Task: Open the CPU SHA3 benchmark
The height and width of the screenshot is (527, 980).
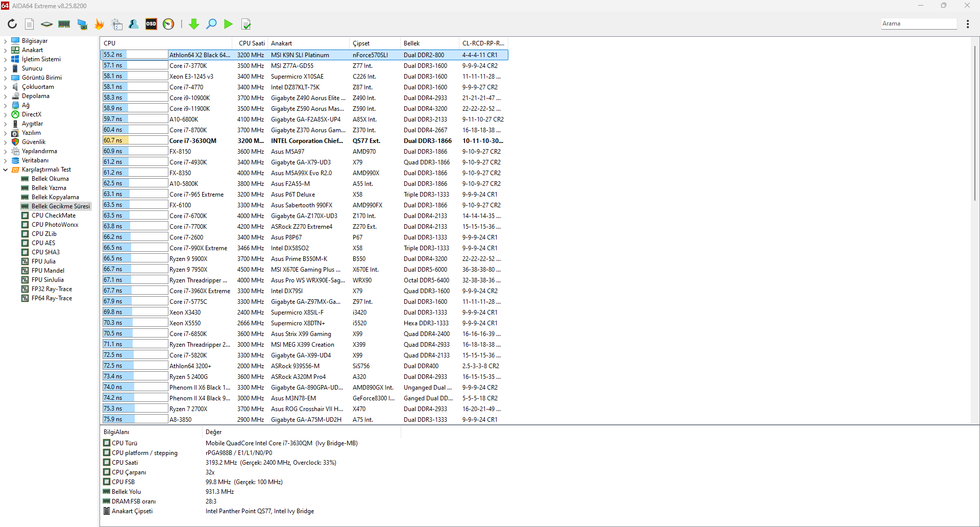Action: 45,252
